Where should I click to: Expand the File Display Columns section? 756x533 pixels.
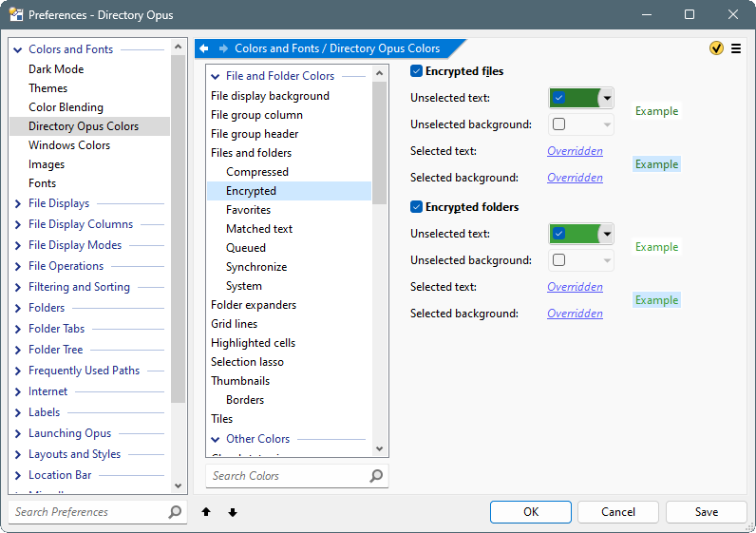coord(18,225)
